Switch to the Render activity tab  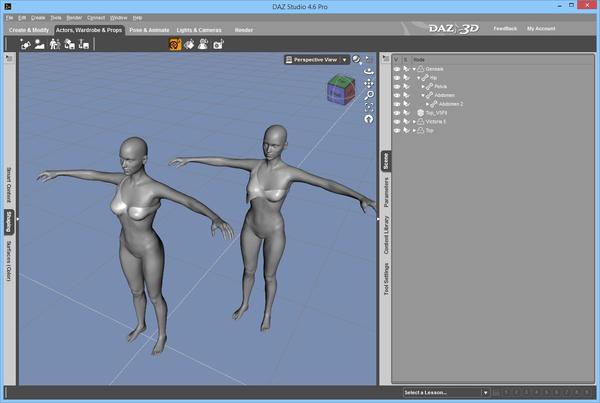tap(244, 30)
